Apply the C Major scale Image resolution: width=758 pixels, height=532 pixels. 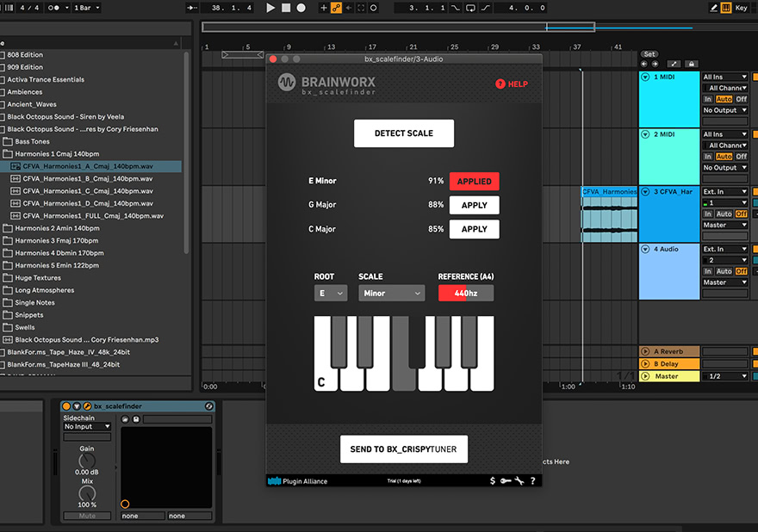click(475, 229)
